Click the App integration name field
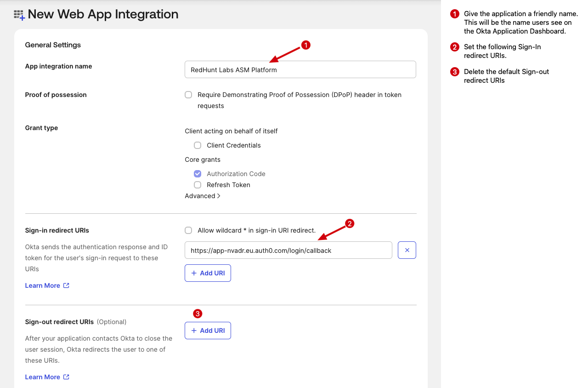This screenshot has height=388, width=588. (x=300, y=70)
